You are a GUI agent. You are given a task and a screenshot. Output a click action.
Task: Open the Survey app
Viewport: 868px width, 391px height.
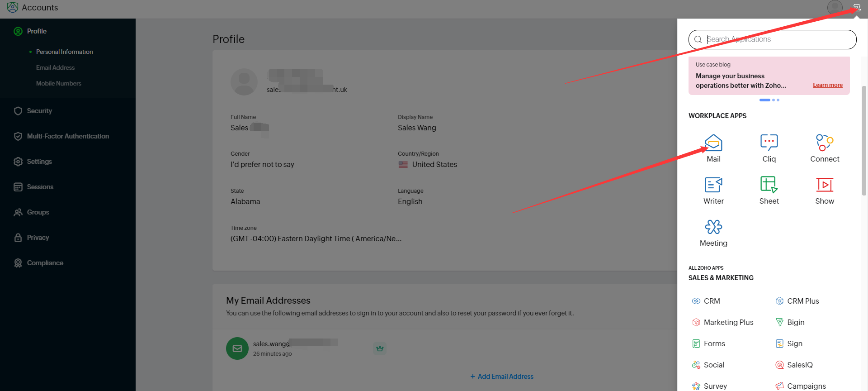[x=709, y=386]
